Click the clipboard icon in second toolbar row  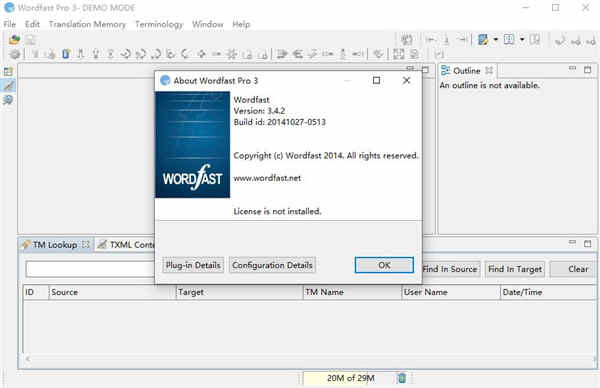[x=66, y=54]
